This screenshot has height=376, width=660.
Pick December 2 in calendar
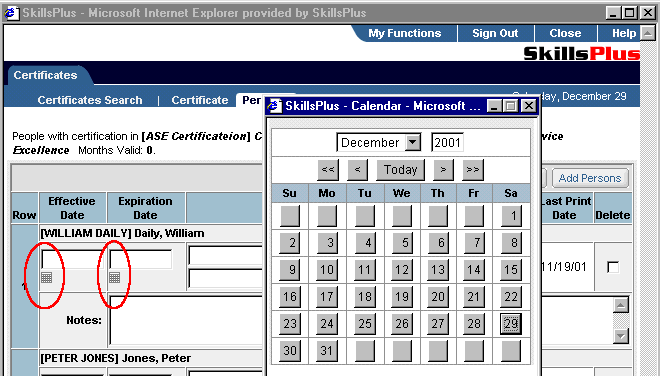pos(290,243)
